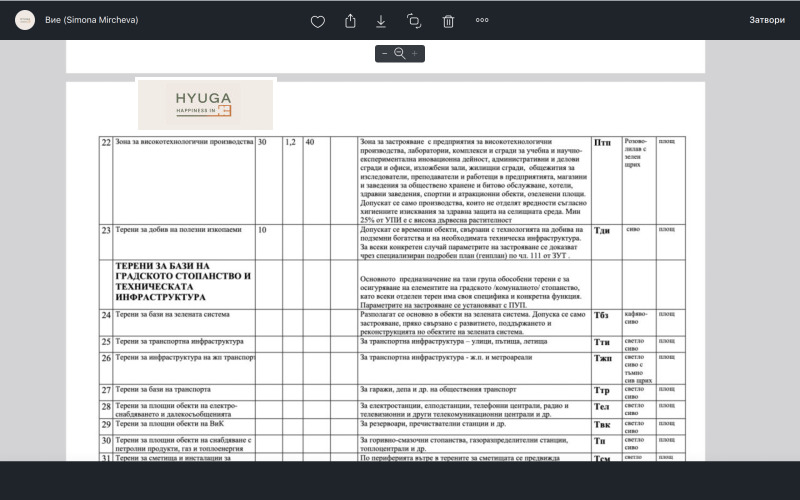This screenshot has width=800, height=500.
Task: Click row 29 'Терени за площни обекти на ВиК'
Action: (x=175, y=424)
